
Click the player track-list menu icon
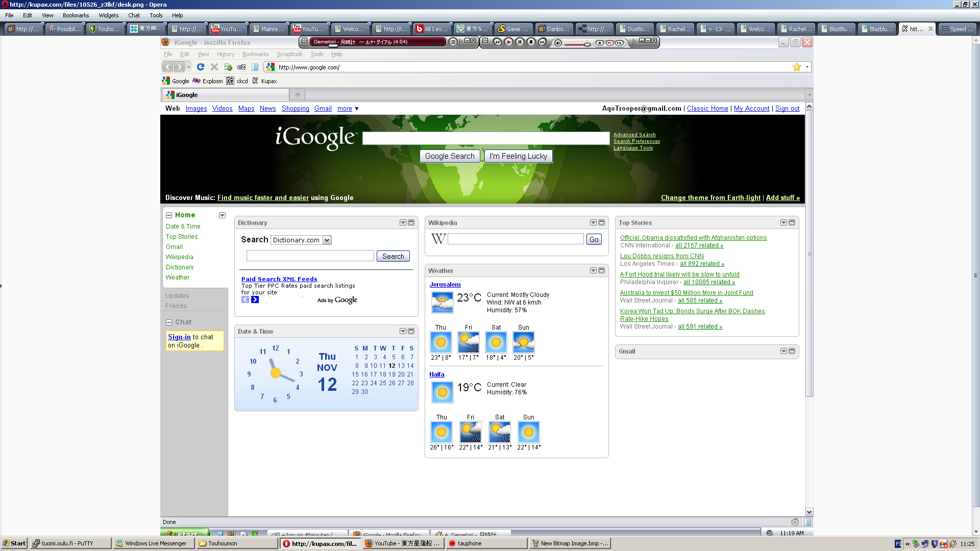pos(453,42)
